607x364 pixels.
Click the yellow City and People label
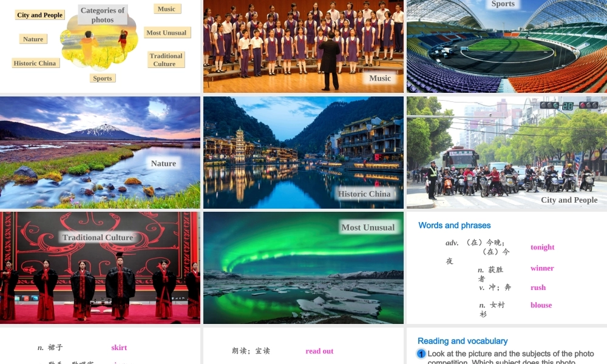click(x=39, y=15)
